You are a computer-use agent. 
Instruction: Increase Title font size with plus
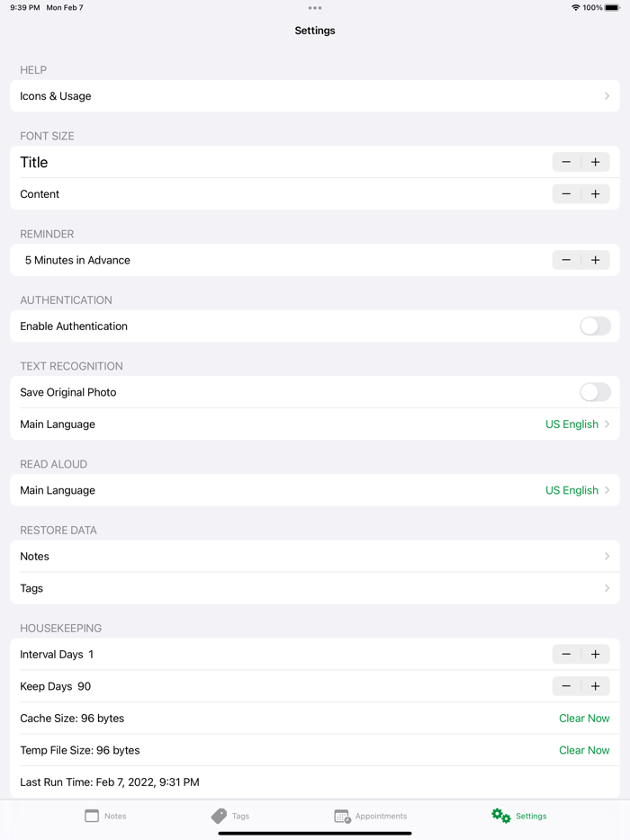pos(596,162)
